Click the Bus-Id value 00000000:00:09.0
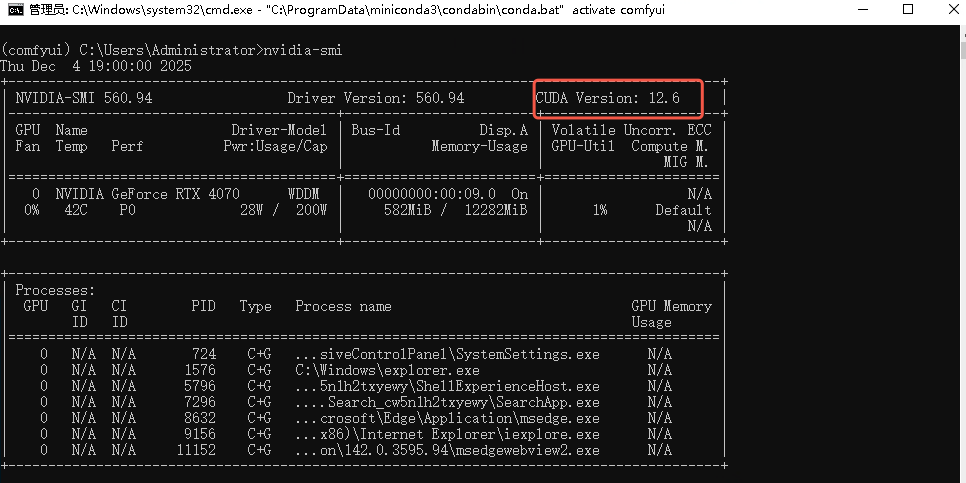The width and height of the screenshot is (966, 483). click(432, 194)
